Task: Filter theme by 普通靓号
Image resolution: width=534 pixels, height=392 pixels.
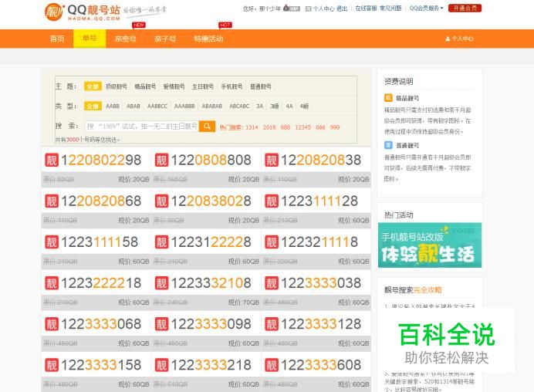Action: [x=261, y=86]
